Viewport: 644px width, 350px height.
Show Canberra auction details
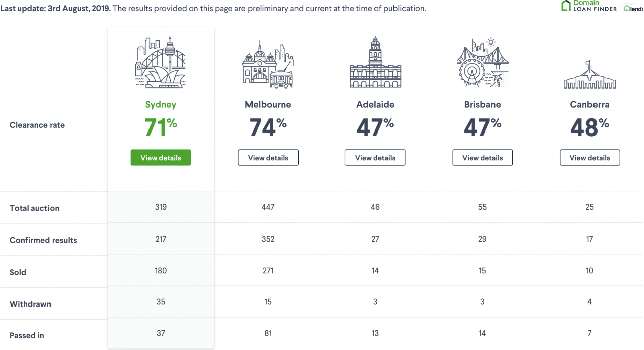click(589, 158)
